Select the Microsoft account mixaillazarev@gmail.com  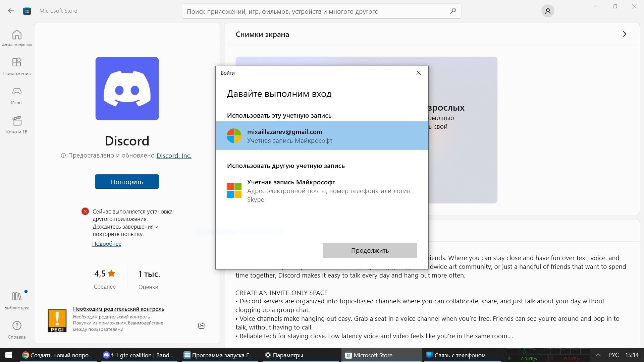coord(322,136)
